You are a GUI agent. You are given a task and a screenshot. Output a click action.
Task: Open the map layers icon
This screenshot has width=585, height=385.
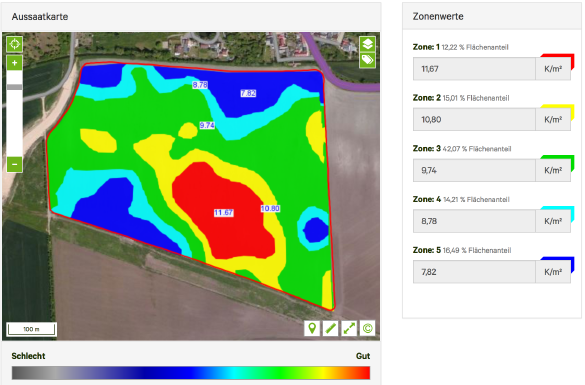click(x=367, y=44)
